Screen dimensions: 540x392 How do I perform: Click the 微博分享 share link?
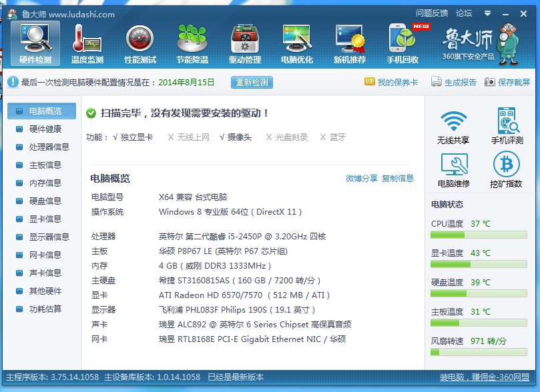point(362,178)
